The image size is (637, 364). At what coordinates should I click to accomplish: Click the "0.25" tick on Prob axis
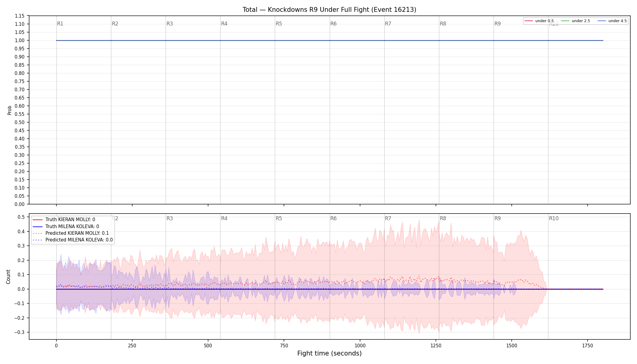tap(20, 163)
